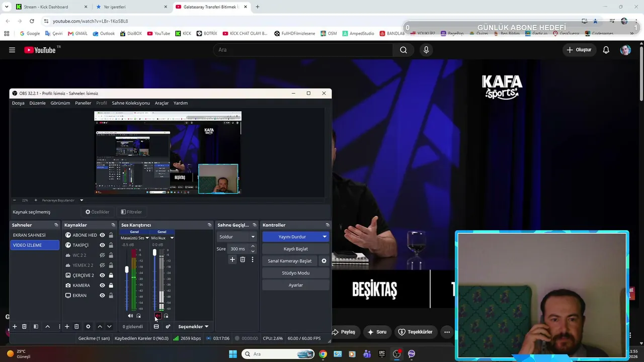Open preview scaling dropdown arrow
Viewport: 644px width, 362px height.
point(82,200)
